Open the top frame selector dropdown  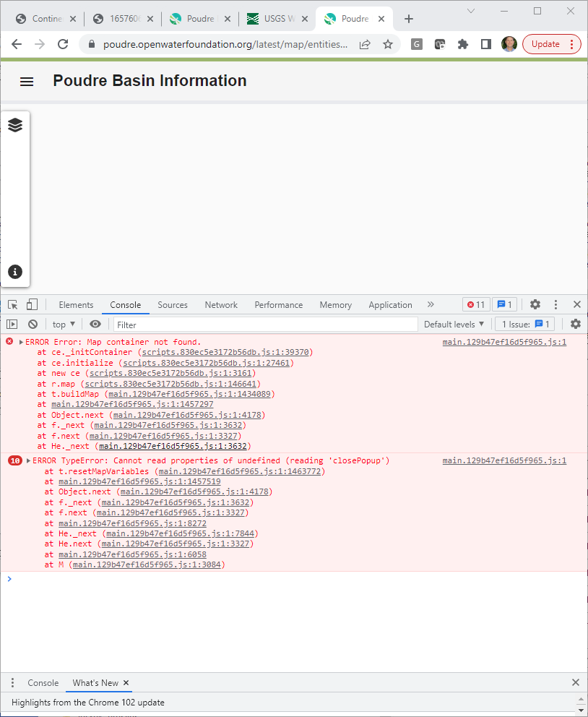[62, 324]
